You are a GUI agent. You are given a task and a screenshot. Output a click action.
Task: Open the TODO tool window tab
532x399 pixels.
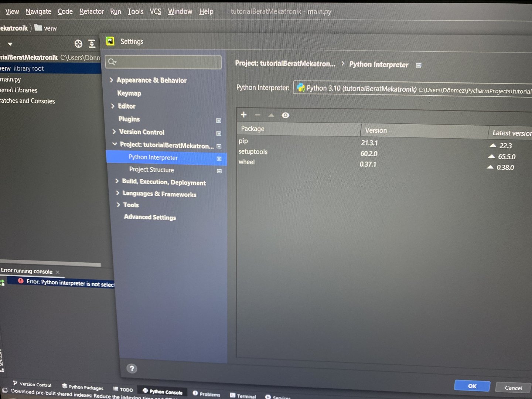pos(123,389)
